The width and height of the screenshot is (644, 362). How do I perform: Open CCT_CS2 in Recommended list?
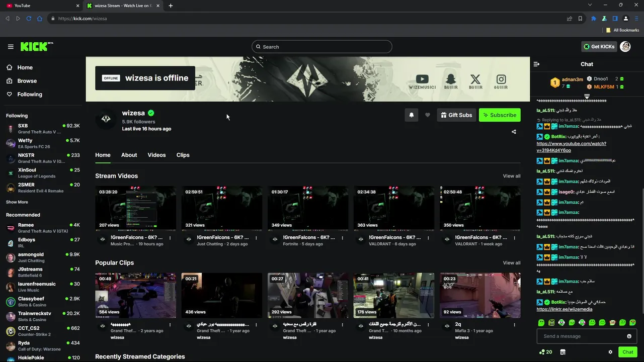pos(43,331)
